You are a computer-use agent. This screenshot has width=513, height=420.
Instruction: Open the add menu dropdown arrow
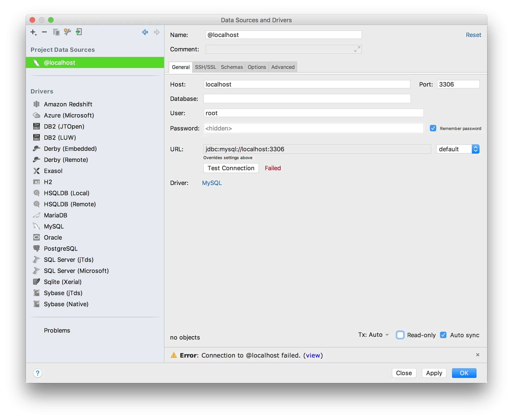[x=36, y=35]
